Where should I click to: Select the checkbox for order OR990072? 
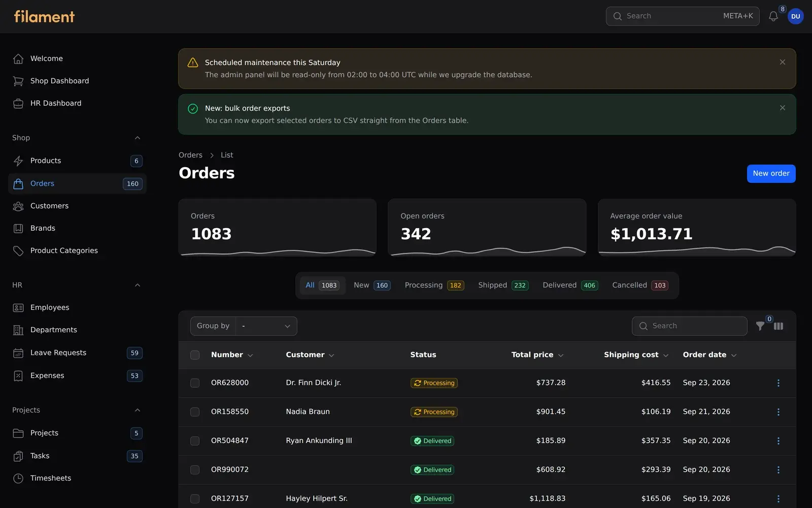tap(195, 470)
